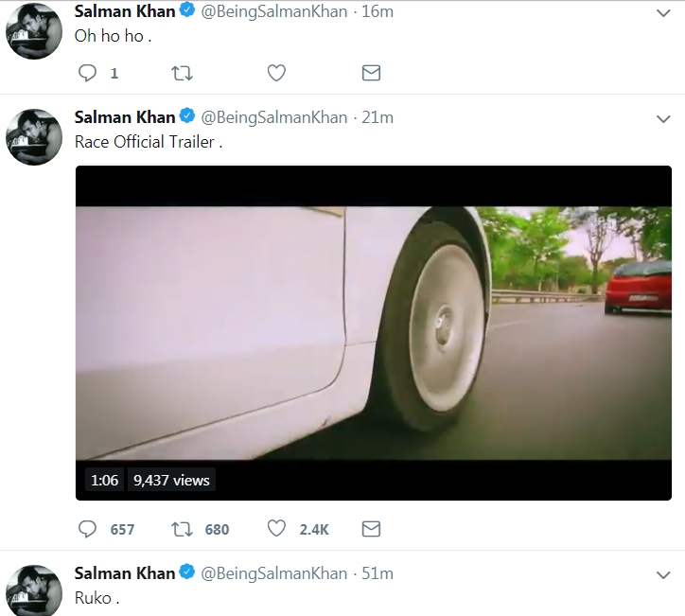This screenshot has height=616, width=685.
Task: Open the dropdown on the "Ruko" tweet
Action: coord(663,574)
